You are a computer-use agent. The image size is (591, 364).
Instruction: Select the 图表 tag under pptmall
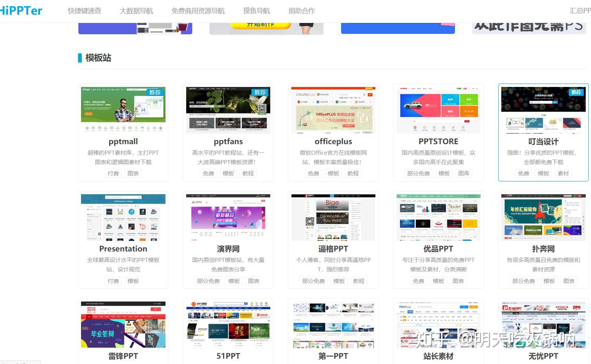click(x=133, y=174)
